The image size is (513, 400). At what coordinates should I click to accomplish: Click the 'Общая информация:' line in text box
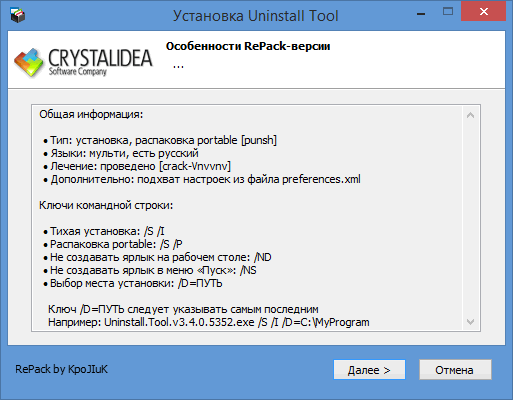(x=91, y=114)
